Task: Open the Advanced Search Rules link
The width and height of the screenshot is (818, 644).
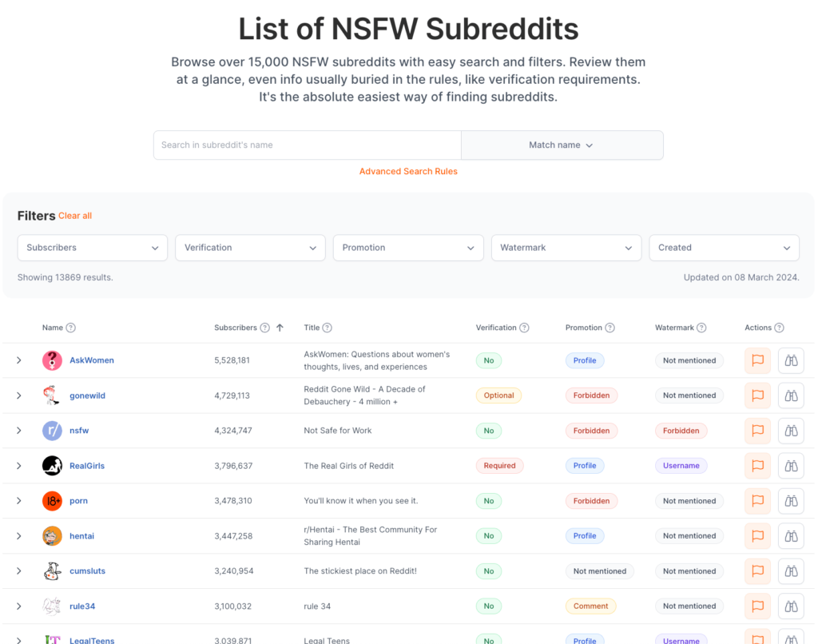Action: 408,171
